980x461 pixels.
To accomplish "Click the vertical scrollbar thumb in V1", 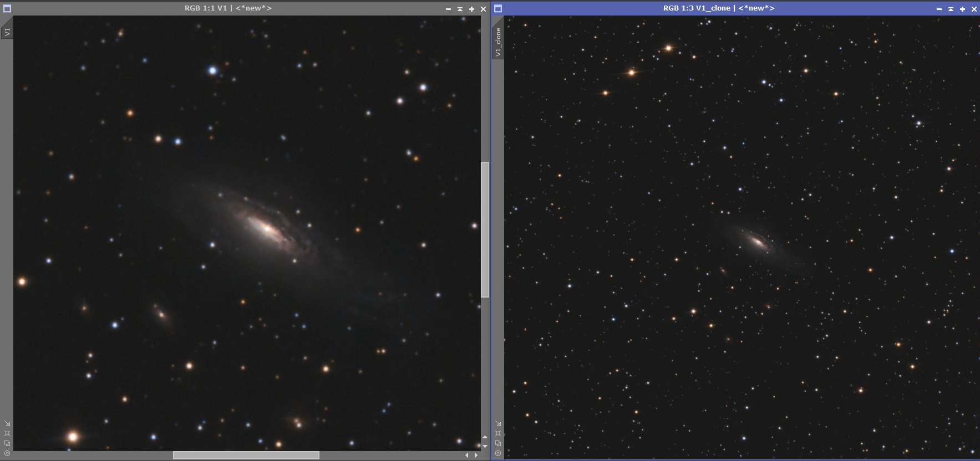I will [485, 229].
